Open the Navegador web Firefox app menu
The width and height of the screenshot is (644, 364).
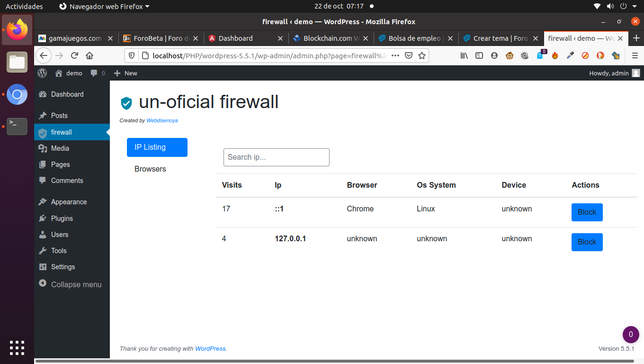click(x=104, y=6)
